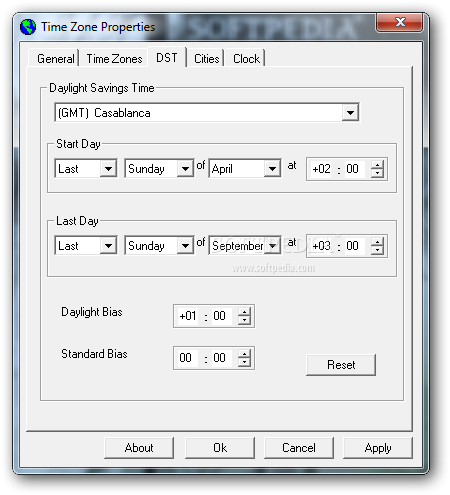The image size is (450, 495).
Task: Click the Cancel button
Action: [x=299, y=448]
